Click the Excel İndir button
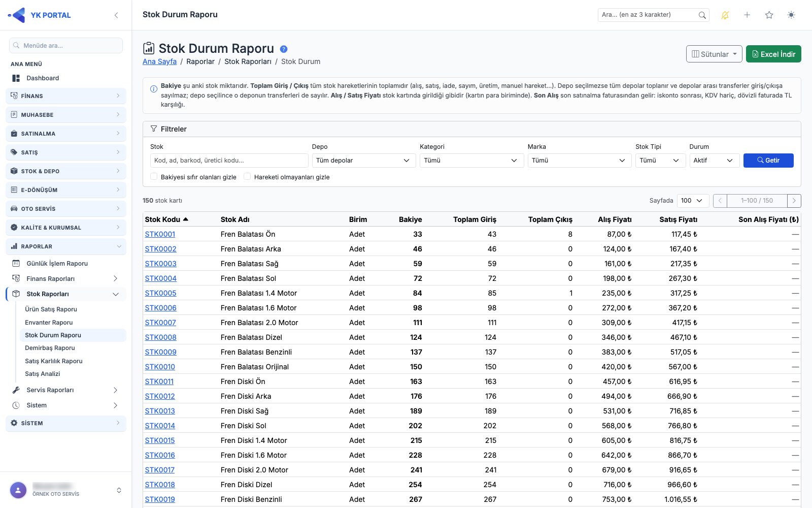 click(773, 54)
